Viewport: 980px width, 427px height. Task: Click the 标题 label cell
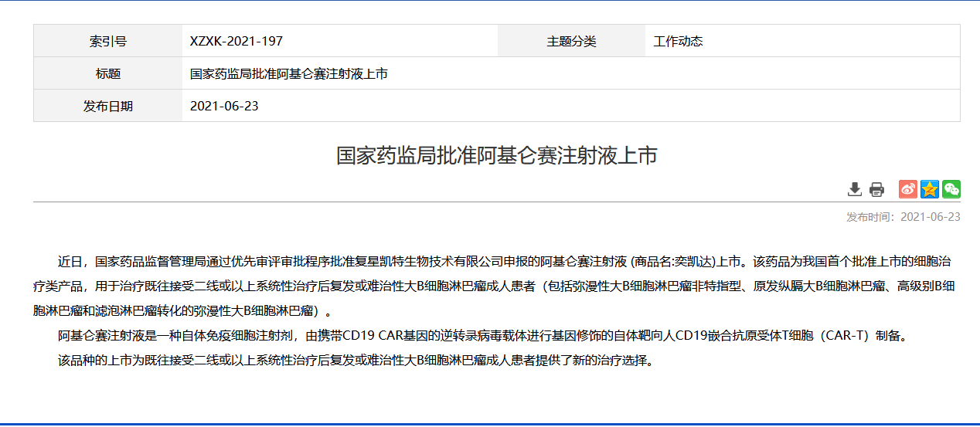(108, 73)
